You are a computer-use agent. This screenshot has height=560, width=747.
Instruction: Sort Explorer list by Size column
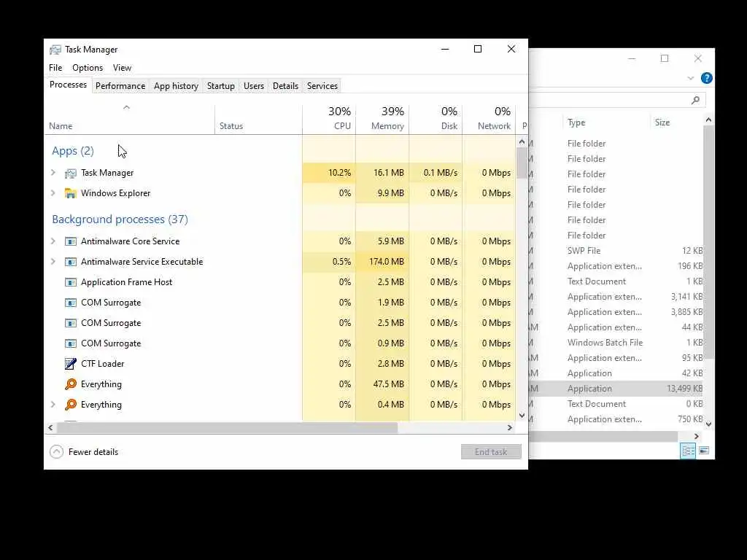pos(676,122)
